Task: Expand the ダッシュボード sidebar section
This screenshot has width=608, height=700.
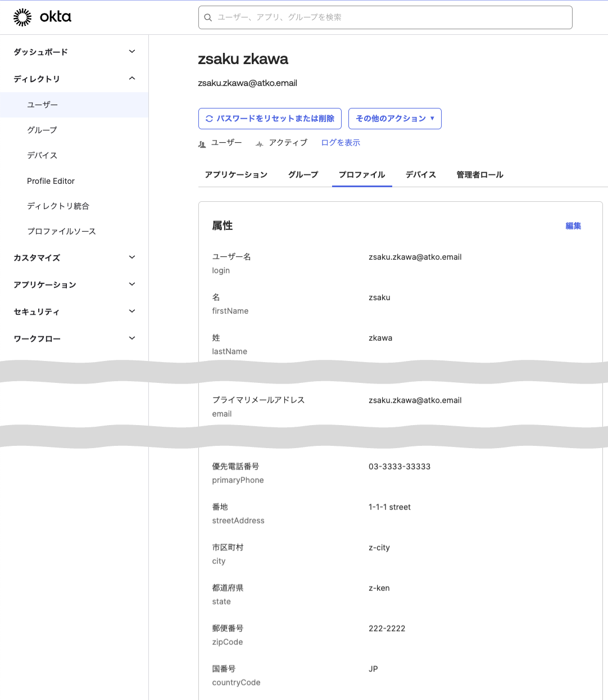Action: (132, 52)
